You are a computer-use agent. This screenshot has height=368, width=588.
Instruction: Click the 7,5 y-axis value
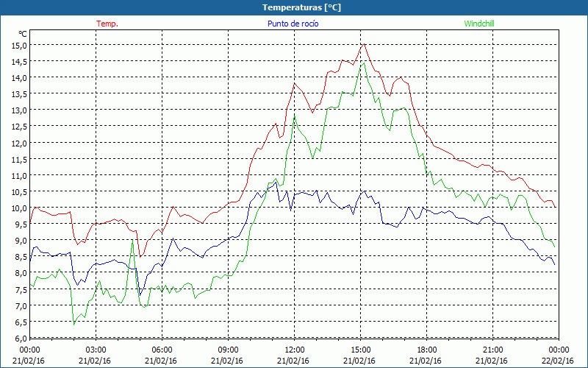point(21,289)
